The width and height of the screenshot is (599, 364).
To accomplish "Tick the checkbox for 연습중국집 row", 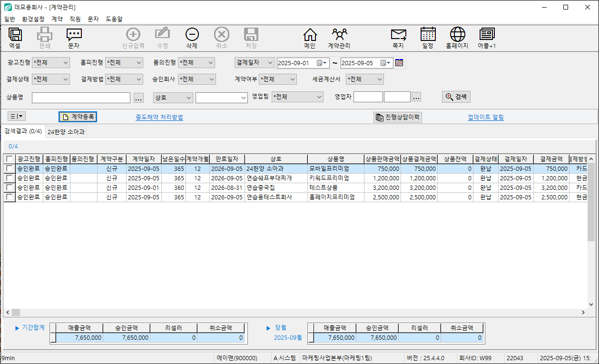I will tap(10, 187).
